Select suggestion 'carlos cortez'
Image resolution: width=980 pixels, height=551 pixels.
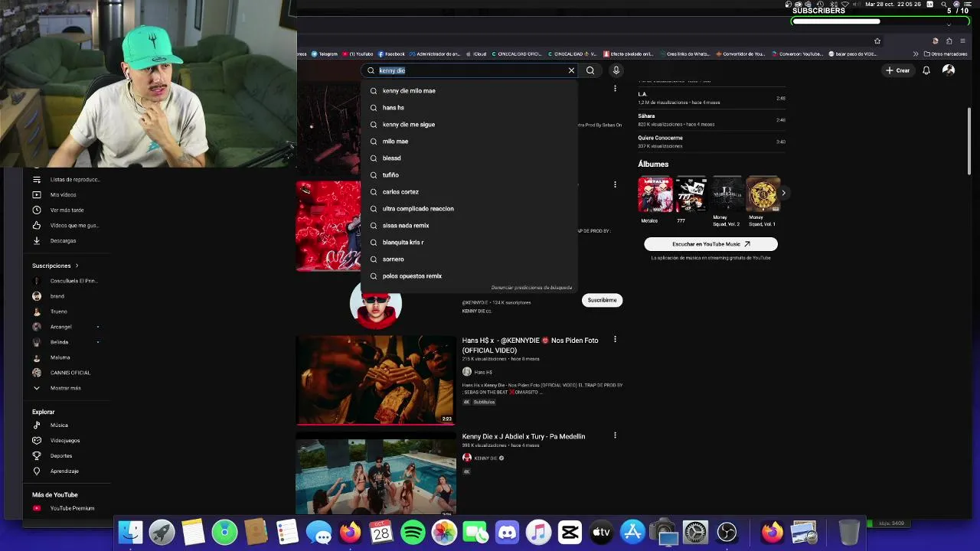click(469, 192)
